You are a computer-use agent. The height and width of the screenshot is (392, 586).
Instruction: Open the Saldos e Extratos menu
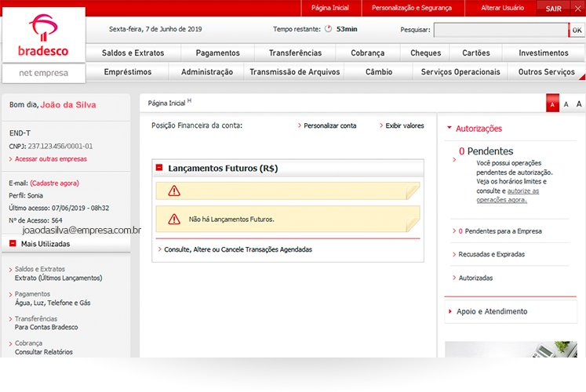tap(133, 53)
